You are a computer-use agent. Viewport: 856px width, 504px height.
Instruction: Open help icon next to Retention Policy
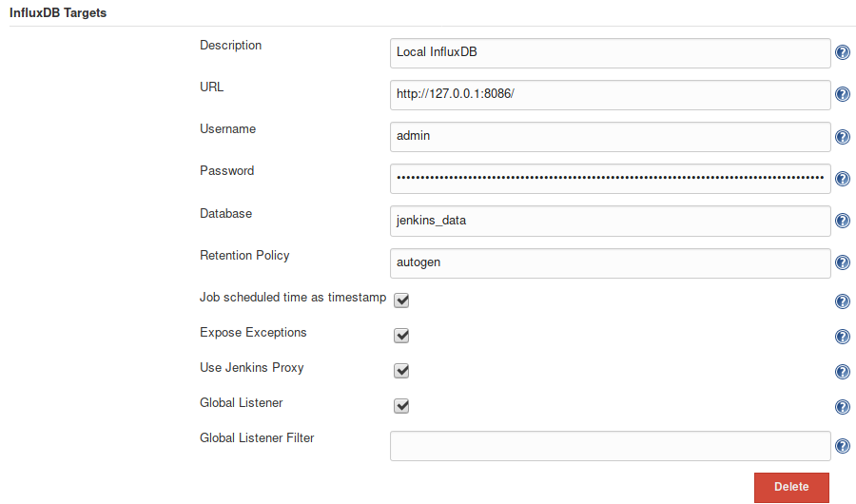[x=843, y=262]
